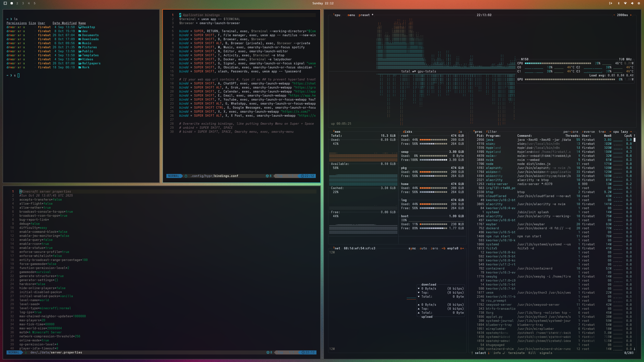Screen dimensions: 644x362
Task: Click left arrow before cpu lazy sort option
Action: coord(610,132)
